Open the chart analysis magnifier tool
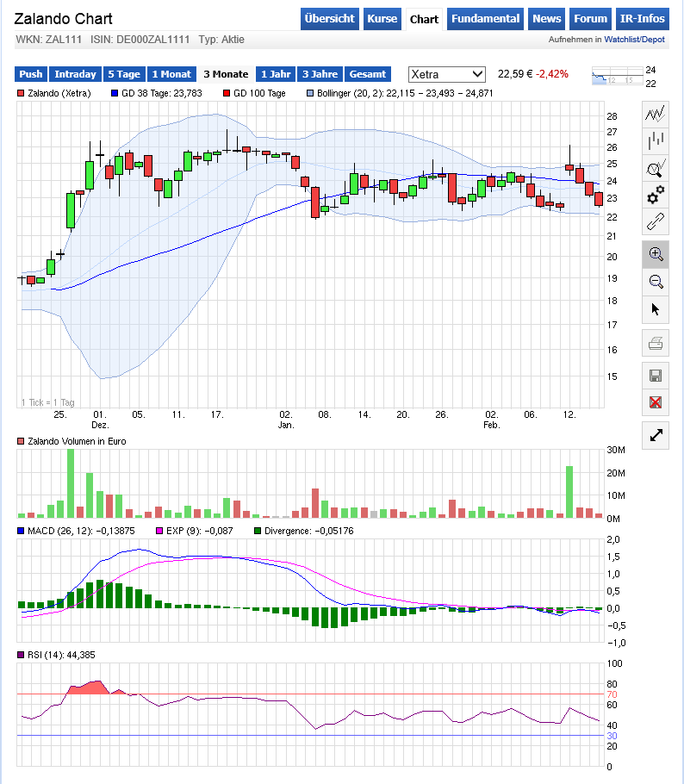Screen dimensions: 684x784 pyautogui.click(x=655, y=167)
